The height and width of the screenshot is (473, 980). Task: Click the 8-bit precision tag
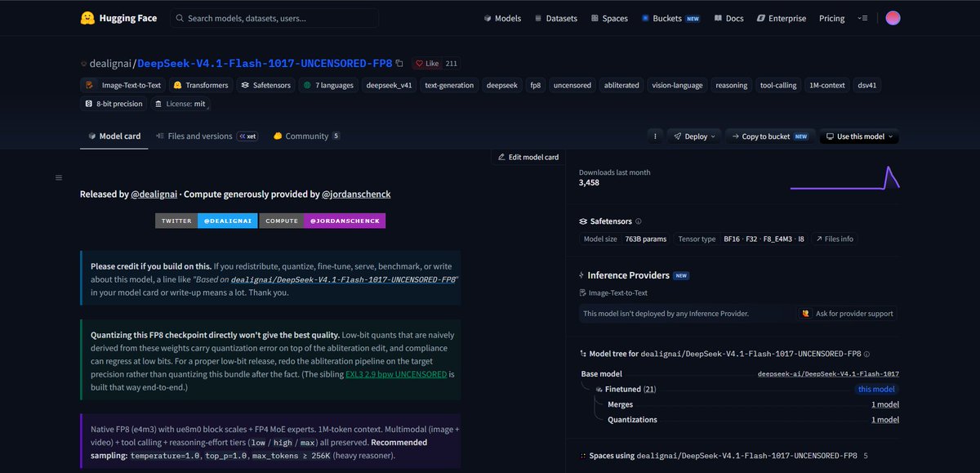[x=114, y=104]
